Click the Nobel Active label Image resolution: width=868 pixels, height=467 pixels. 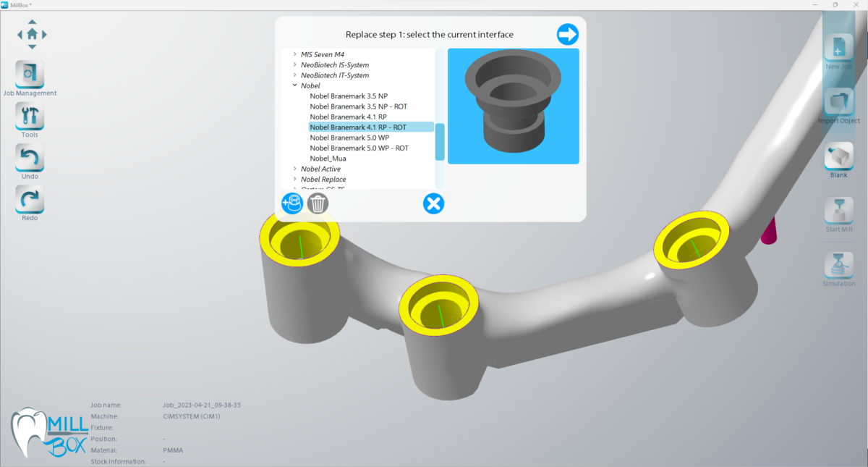[320, 169]
